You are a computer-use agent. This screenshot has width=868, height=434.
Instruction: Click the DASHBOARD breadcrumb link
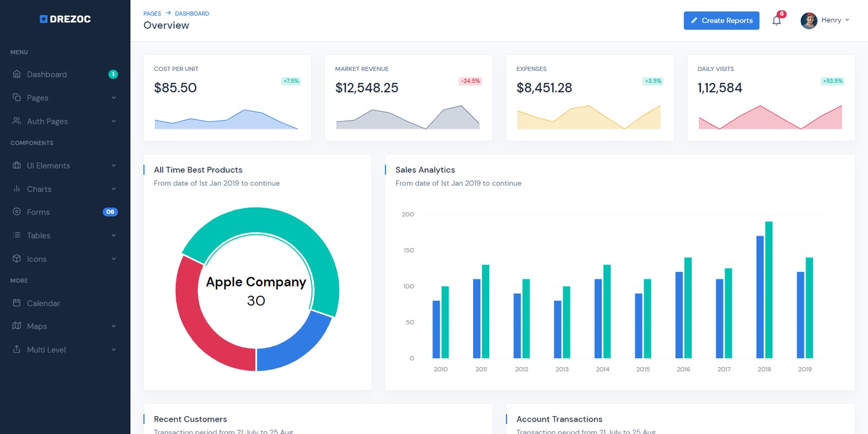192,14
